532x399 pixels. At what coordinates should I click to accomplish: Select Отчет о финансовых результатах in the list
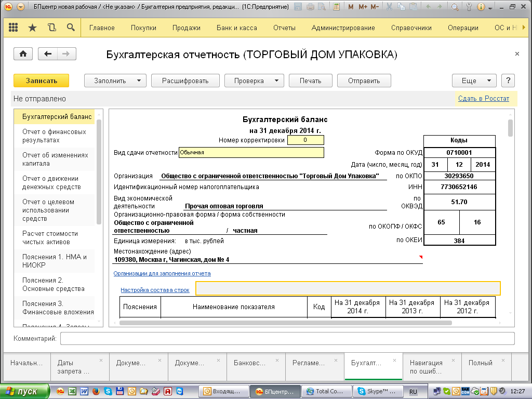click(x=54, y=136)
